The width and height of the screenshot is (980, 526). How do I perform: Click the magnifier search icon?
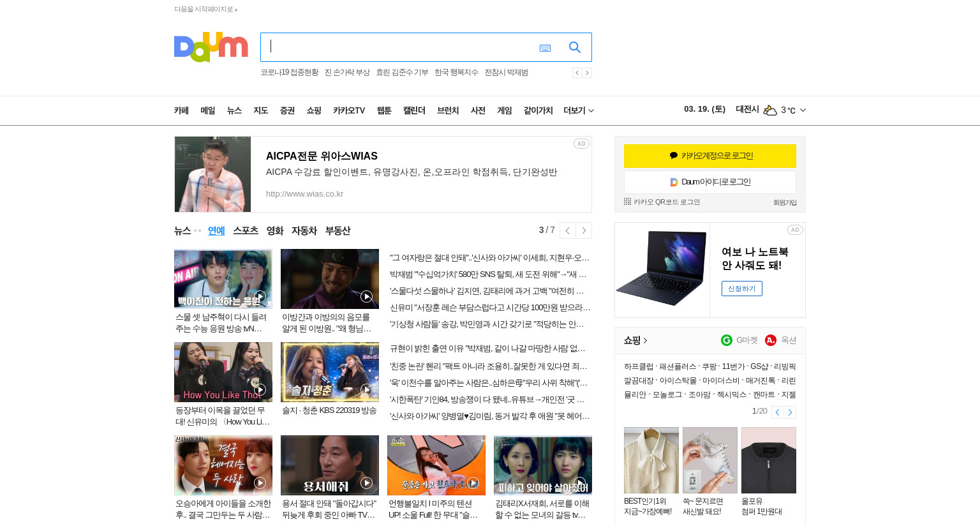click(575, 47)
